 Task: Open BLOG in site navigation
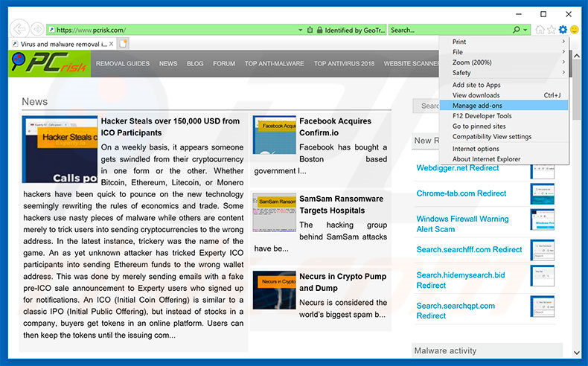(195, 64)
